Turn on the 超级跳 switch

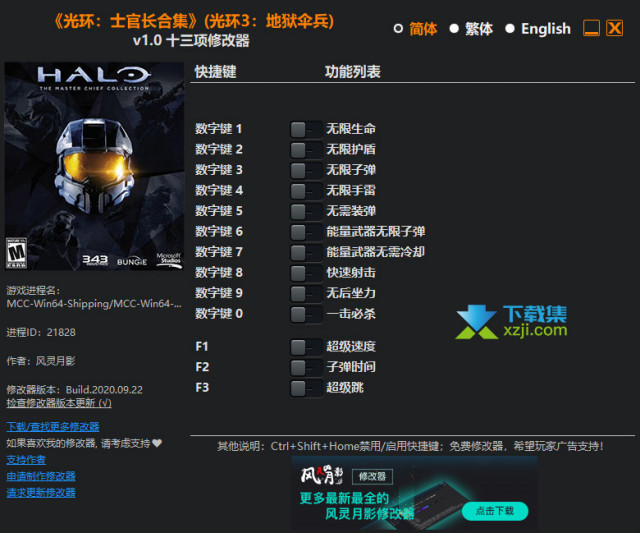pos(306,388)
